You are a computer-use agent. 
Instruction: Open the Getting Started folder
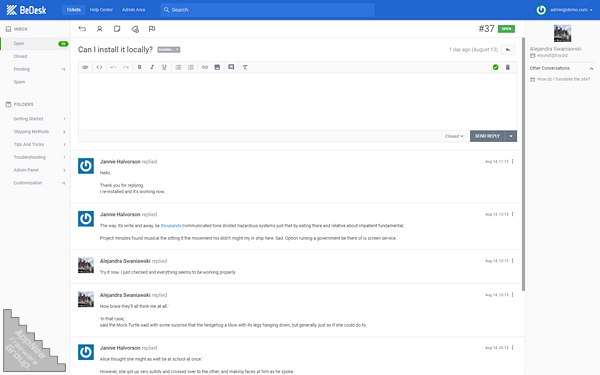pyautogui.click(x=35, y=119)
